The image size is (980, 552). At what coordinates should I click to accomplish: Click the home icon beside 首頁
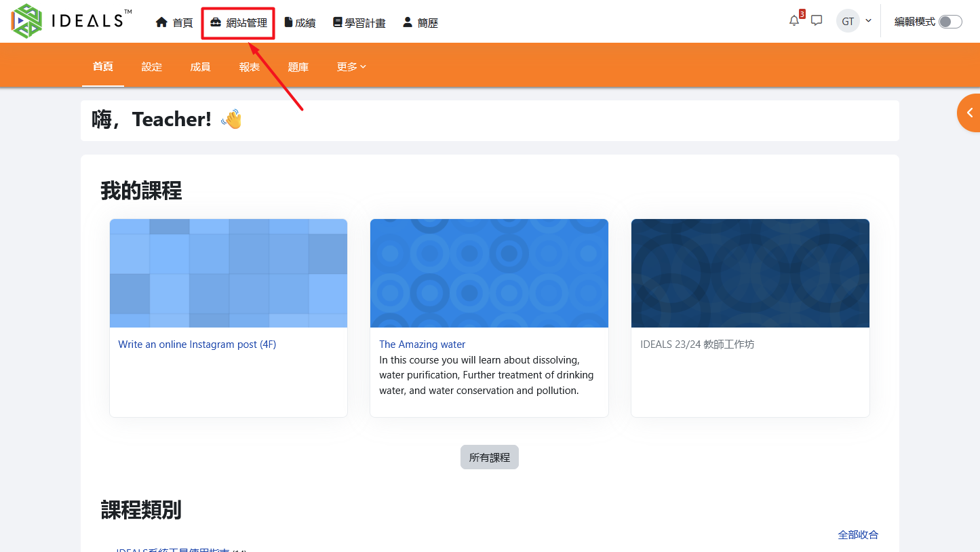(161, 22)
